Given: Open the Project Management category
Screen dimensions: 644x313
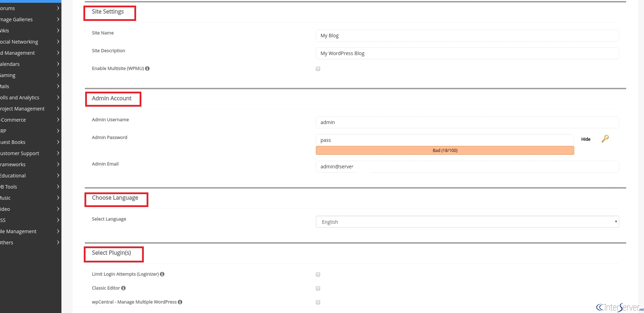Looking at the screenshot, I should pyautogui.click(x=31, y=109).
